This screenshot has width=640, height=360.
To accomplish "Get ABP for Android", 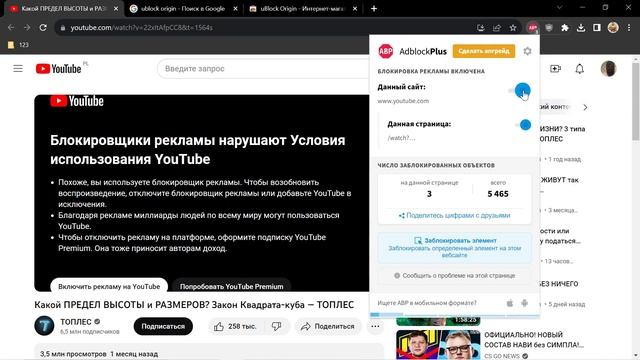I will [524, 303].
